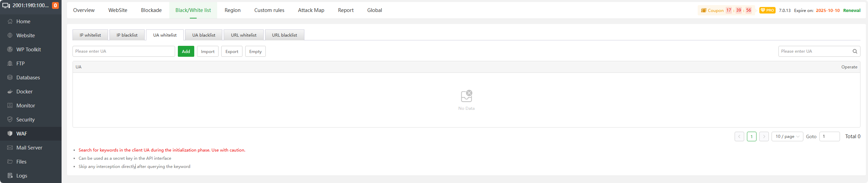The height and width of the screenshot is (183, 868).
Task: Click the Files folder icon
Action: 10,162
